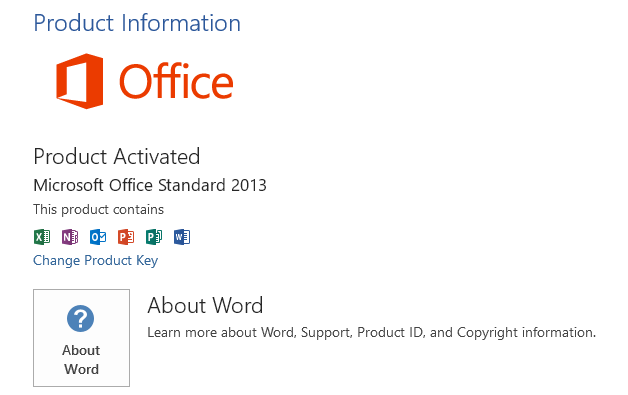Click the purple OneNote app icon
Screen dimensions: 628x395
click(x=70, y=237)
